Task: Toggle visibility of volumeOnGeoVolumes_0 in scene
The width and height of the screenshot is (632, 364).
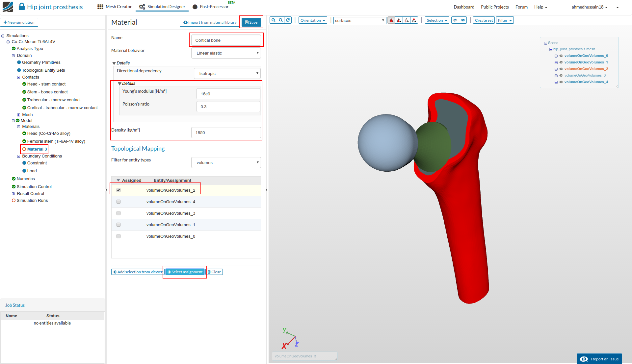Action: click(x=561, y=56)
